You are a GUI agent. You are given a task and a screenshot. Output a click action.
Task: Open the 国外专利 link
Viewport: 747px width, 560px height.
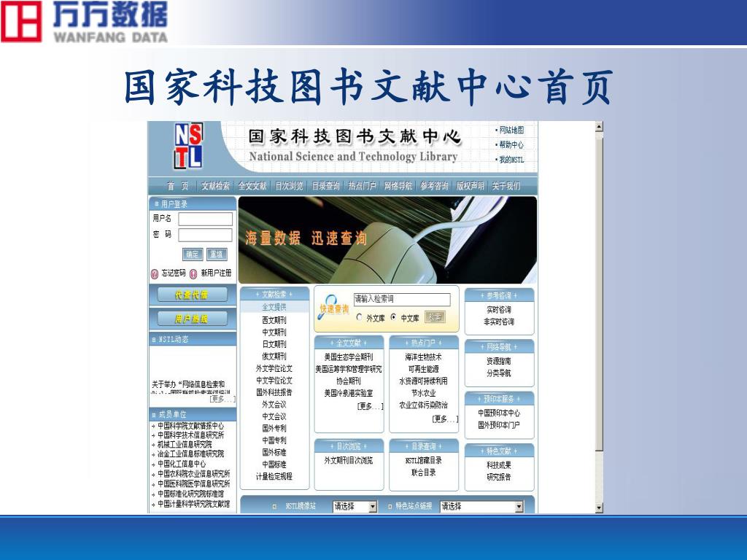[x=274, y=428]
